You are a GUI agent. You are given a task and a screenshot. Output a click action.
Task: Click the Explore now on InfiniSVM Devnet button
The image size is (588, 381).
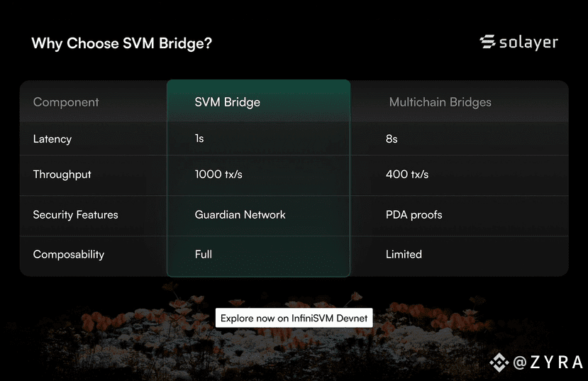tap(294, 318)
